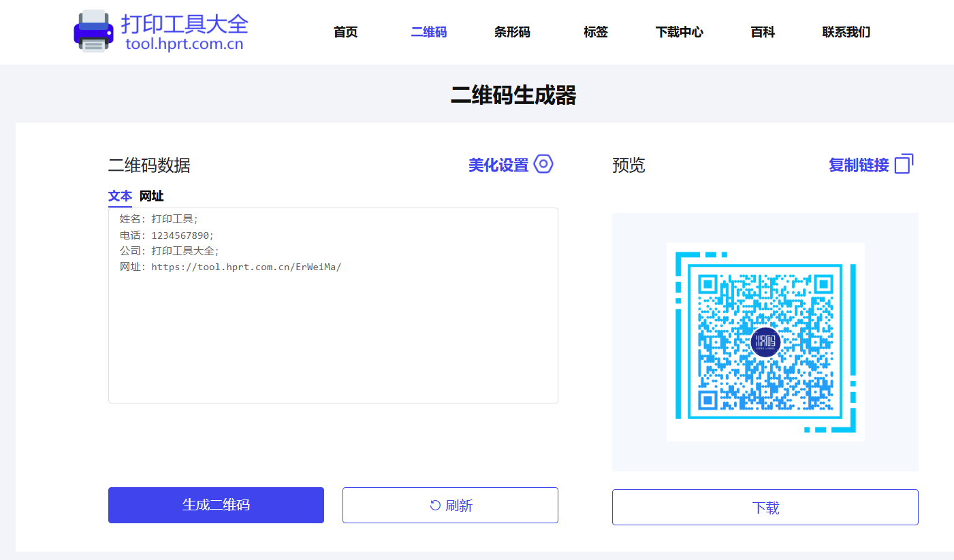Click the center logo inside the QR code
Screen dimensions: 954x560
[765, 342]
